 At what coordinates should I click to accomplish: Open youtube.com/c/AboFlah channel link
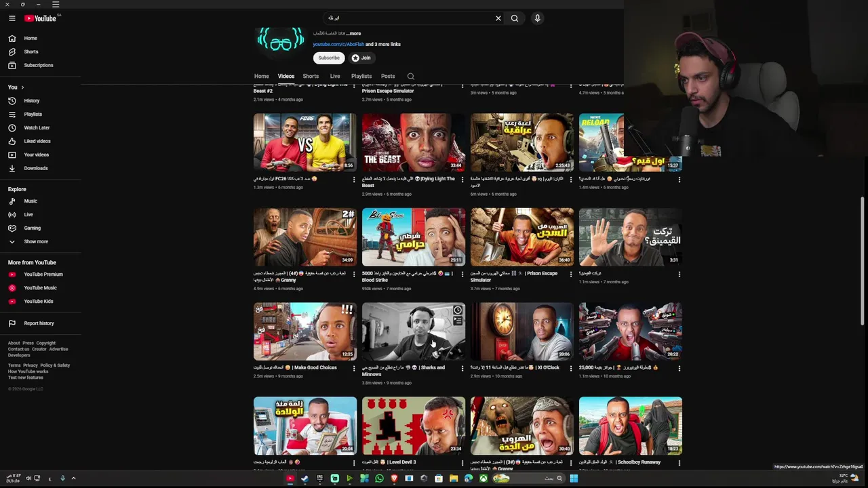[338, 44]
